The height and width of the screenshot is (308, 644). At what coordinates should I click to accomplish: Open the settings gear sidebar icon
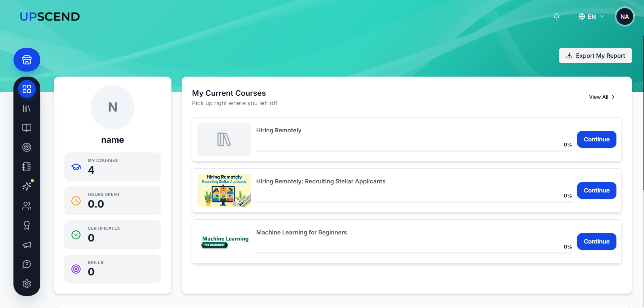(27, 284)
